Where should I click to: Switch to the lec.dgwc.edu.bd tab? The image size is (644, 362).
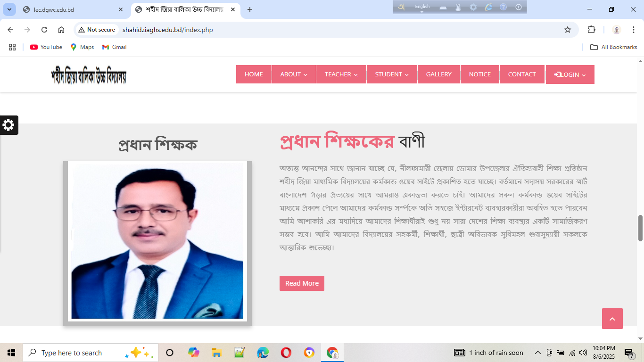coord(71,9)
